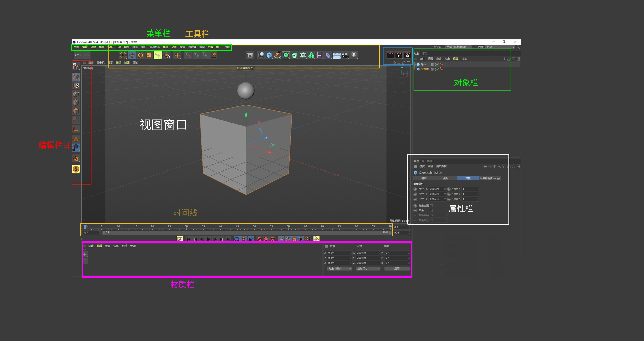This screenshot has width=644, height=341.
Task: Select the Pen spline tool icon
Action: (278, 55)
